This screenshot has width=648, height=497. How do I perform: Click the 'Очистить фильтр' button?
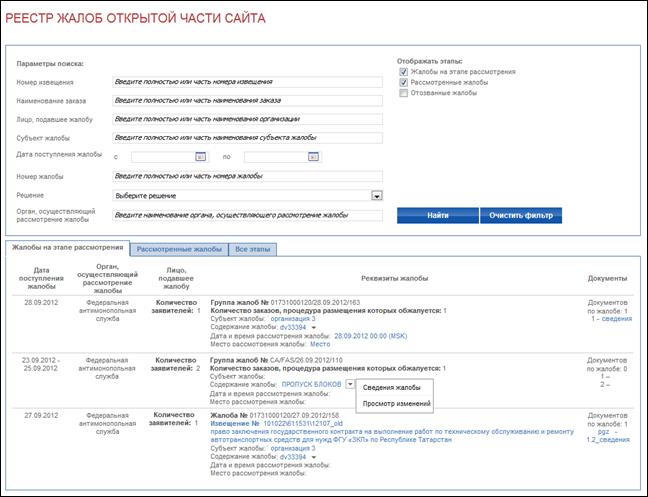point(521,215)
